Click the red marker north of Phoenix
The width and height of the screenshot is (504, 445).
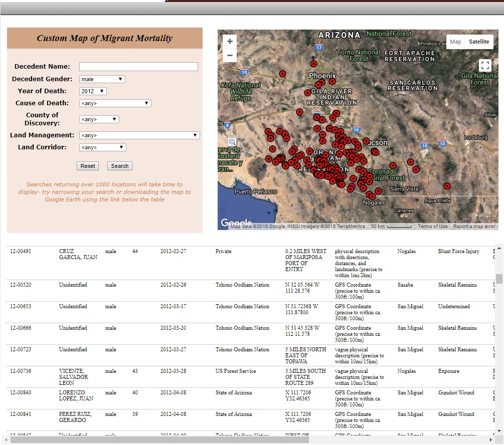tap(313, 64)
